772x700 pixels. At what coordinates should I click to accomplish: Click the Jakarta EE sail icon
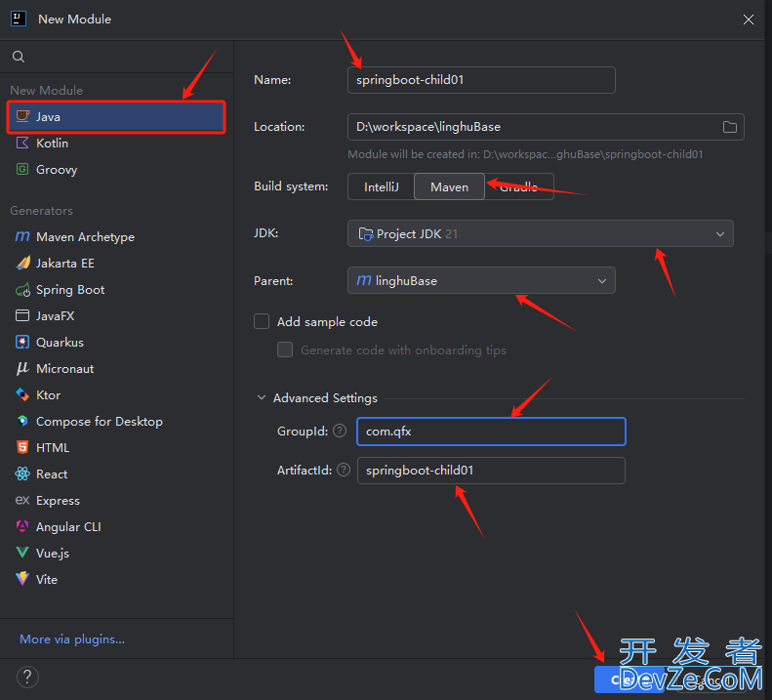tap(22, 263)
